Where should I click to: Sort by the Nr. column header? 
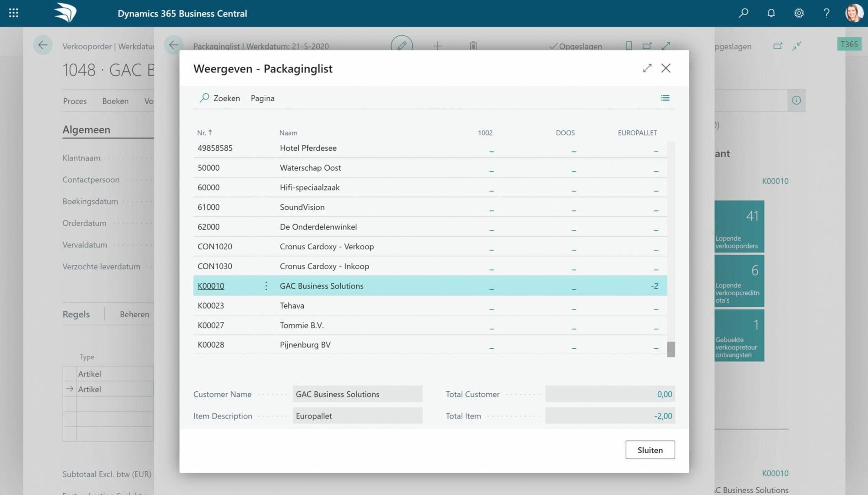[x=204, y=133]
